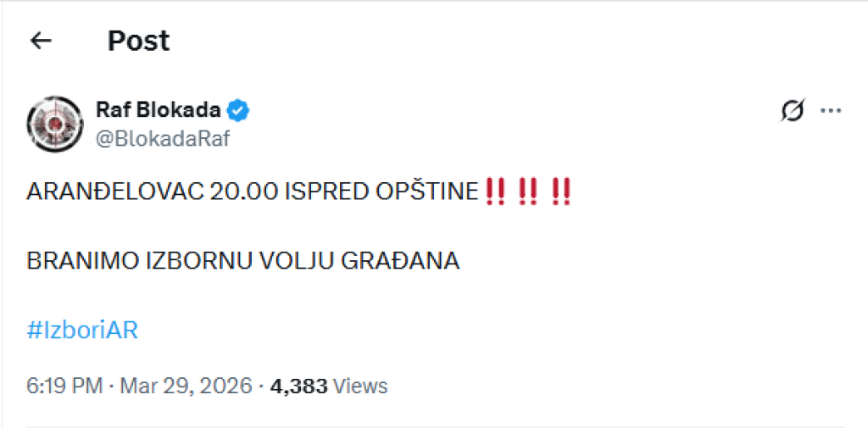
Task: Go back using the left arrow
Action: pyautogui.click(x=41, y=41)
